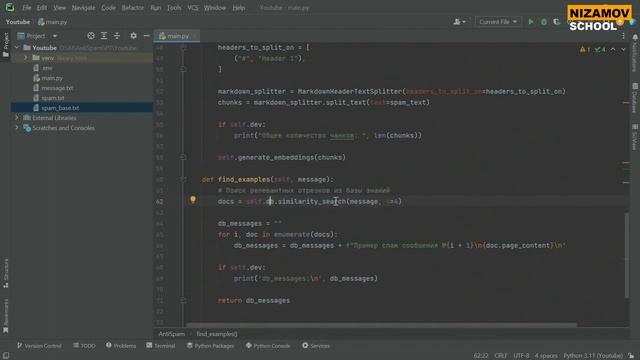Click the Youtube breadcrumb in navigation bar
This screenshot has height=360, width=640.
click(18, 22)
